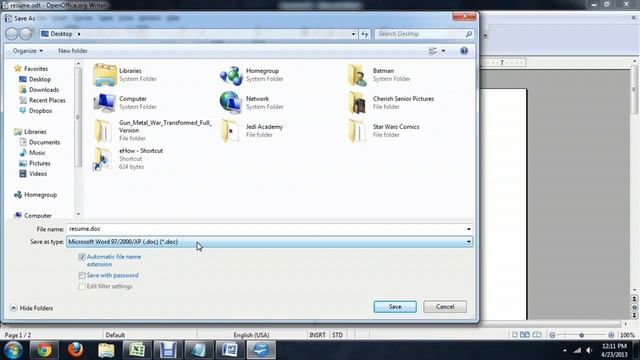This screenshot has width=640, height=360.
Task: Select Videos library in sidebar
Action: coord(33,174)
